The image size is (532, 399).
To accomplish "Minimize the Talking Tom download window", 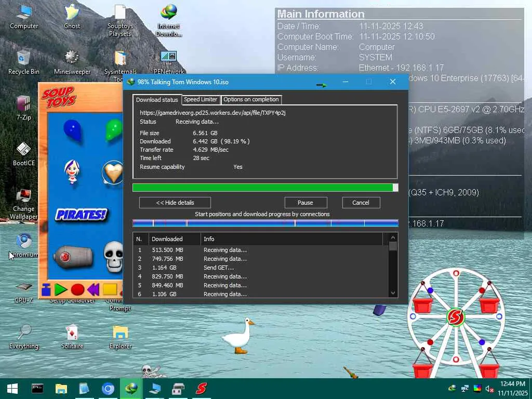I will point(345,82).
